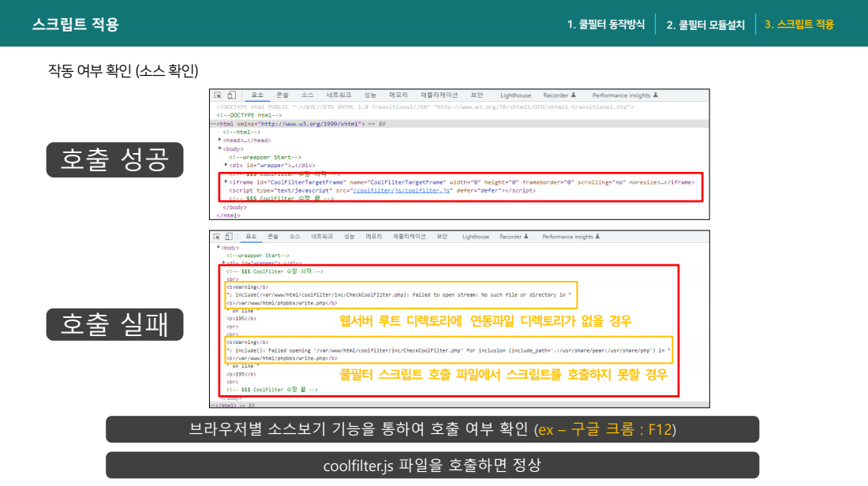Image resolution: width=868 pixels, height=486 pixels.
Task: Collapse the <body> node in the 호출 실패 DevTools
Action: point(218,248)
